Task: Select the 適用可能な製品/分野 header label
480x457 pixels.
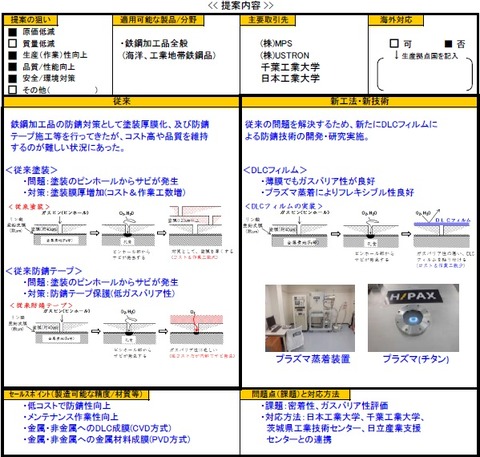Action: (x=158, y=20)
